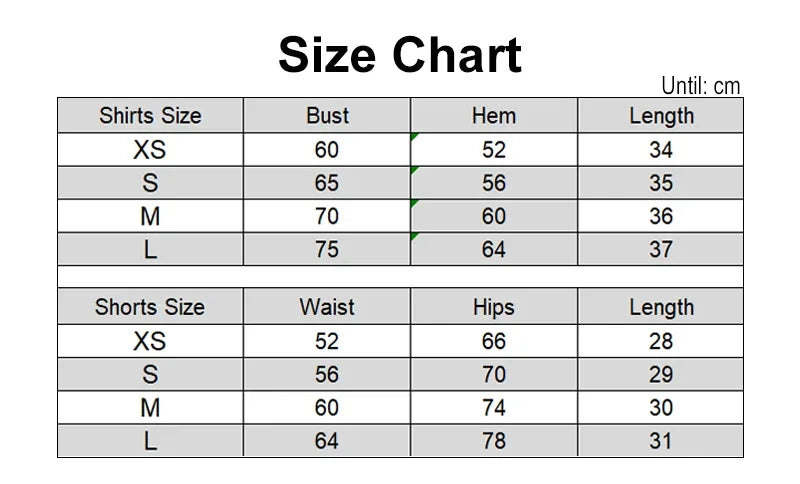Select the Shorts Size header cell
This screenshot has width=800, height=484.
151,307
